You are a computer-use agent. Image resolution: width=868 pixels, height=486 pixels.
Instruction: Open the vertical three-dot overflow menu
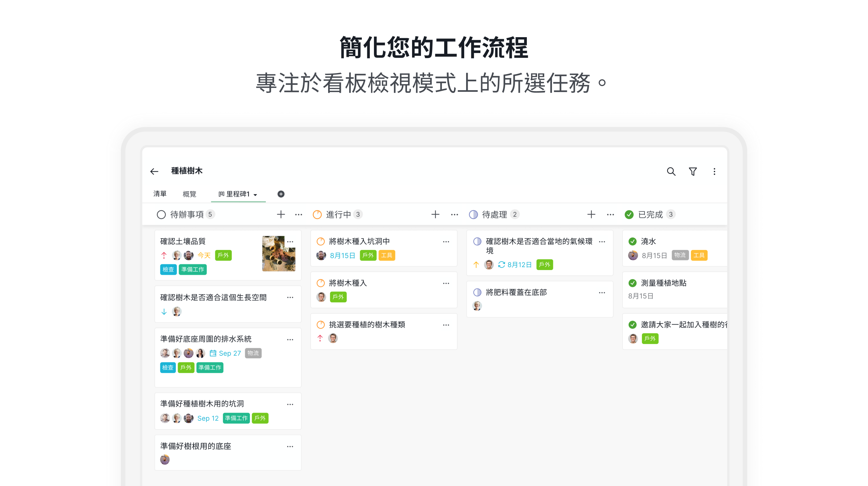(x=714, y=171)
